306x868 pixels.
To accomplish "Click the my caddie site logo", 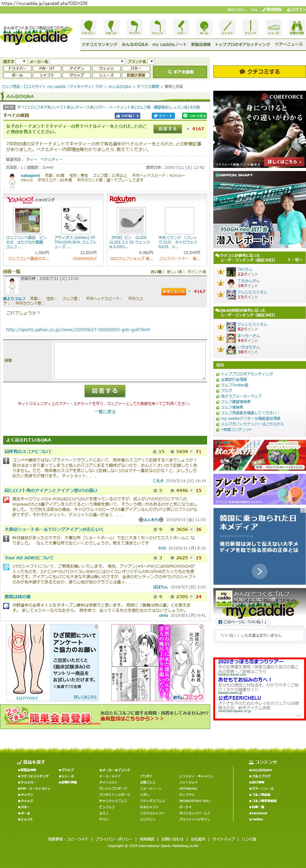I will [x=36, y=35].
